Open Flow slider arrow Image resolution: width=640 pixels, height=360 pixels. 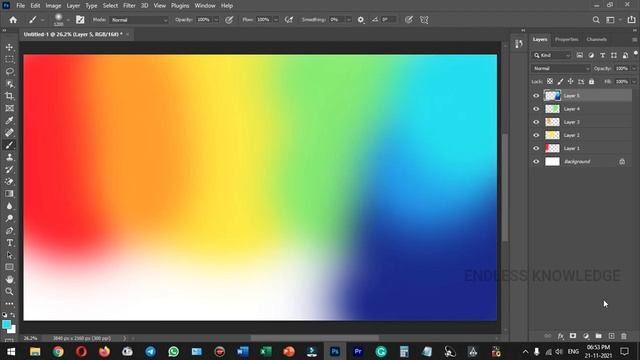[x=276, y=20]
